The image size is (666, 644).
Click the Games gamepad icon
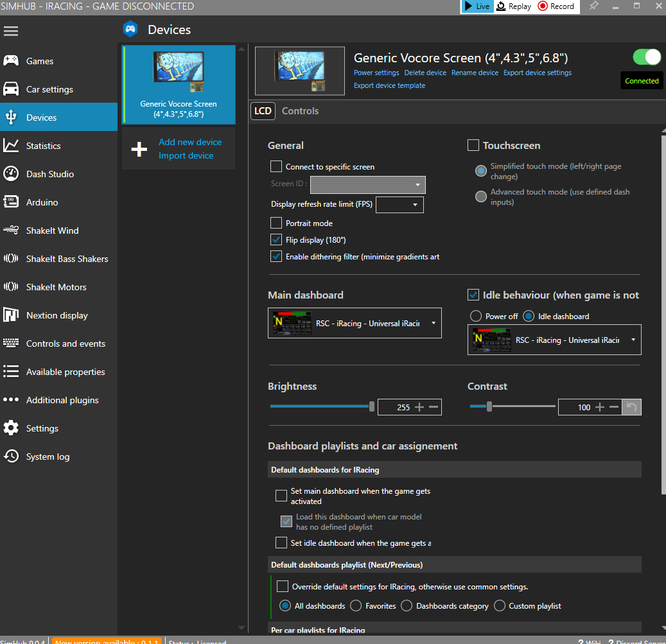point(11,61)
